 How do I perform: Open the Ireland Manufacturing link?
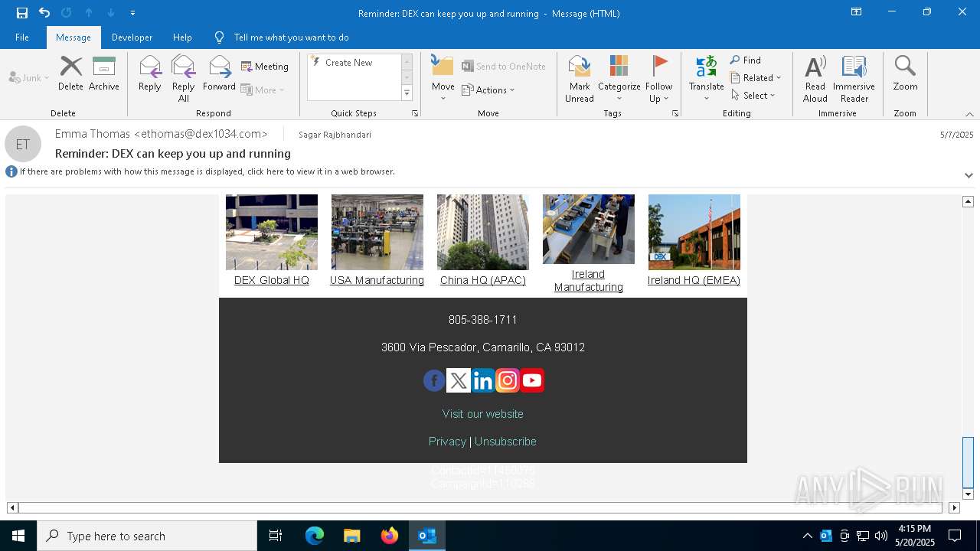point(589,281)
